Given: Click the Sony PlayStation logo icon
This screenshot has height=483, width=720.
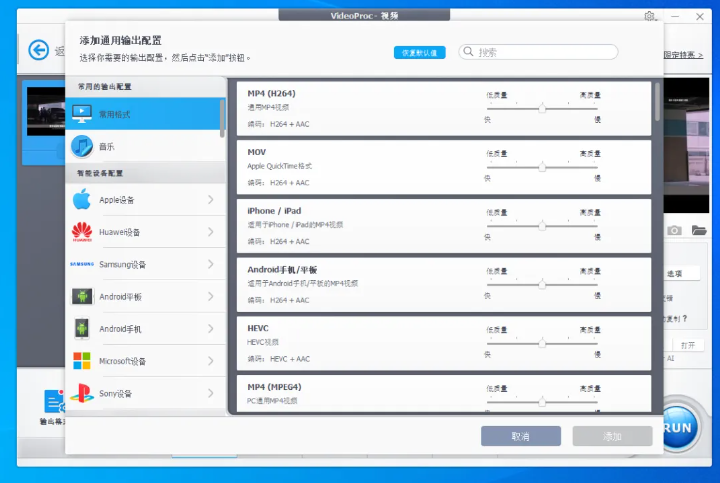Looking at the screenshot, I should click(82, 393).
